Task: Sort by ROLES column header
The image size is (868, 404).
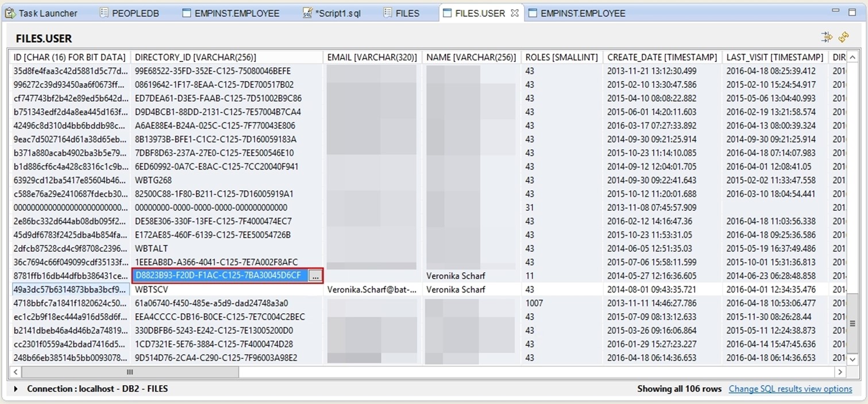Action: [x=561, y=57]
